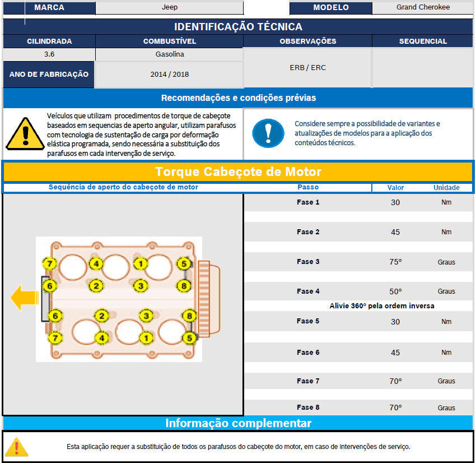Select the 2014 / 2018 manufacturing year cell
476x463 pixels.
pos(169,75)
